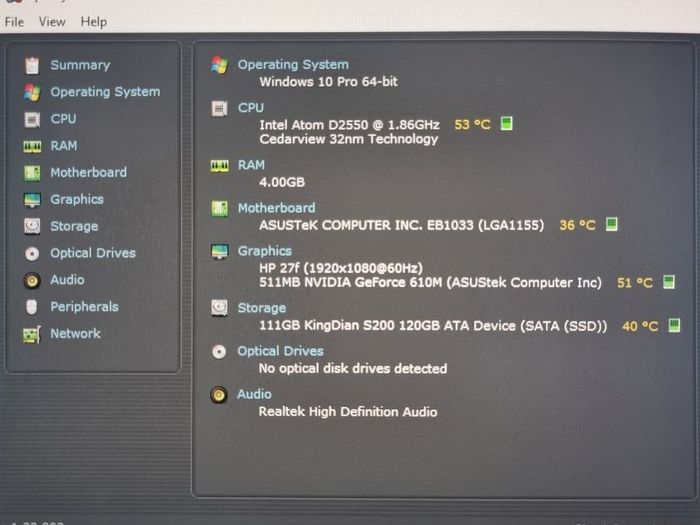
Task: Go to the CPU section in sidebar
Action: click(x=63, y=119)
